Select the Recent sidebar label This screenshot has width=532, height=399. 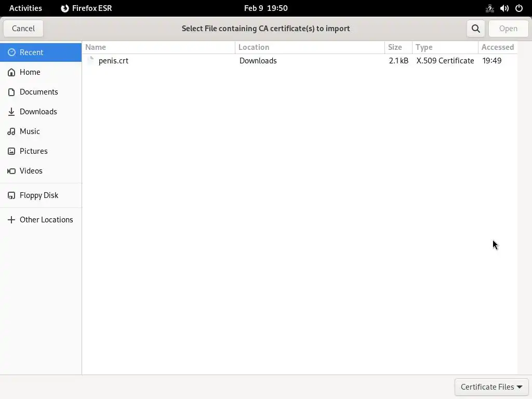[32, 52]
